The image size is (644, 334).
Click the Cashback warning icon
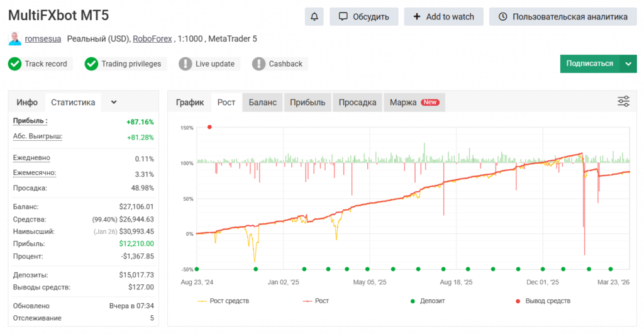(259, 64)
